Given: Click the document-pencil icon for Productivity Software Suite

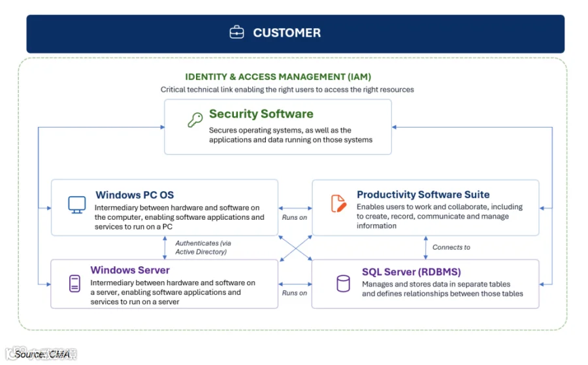Looking at the screenshot, I should click(x=338, y=203).
